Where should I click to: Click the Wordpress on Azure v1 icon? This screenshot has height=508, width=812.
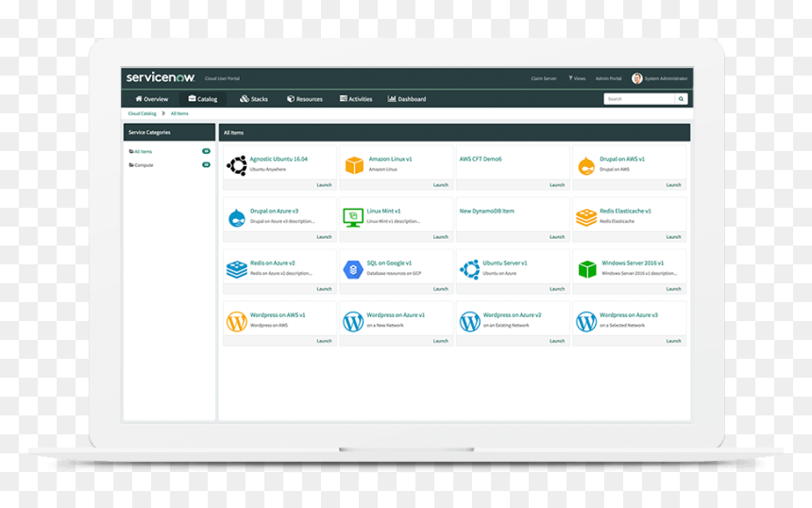pyautogui.click(x=353, y=322)
